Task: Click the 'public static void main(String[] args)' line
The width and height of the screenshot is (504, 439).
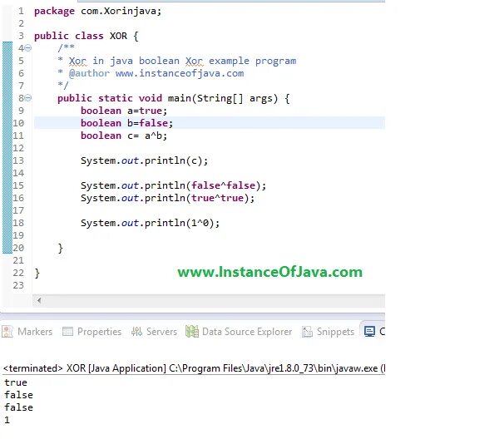Action: 174,98
